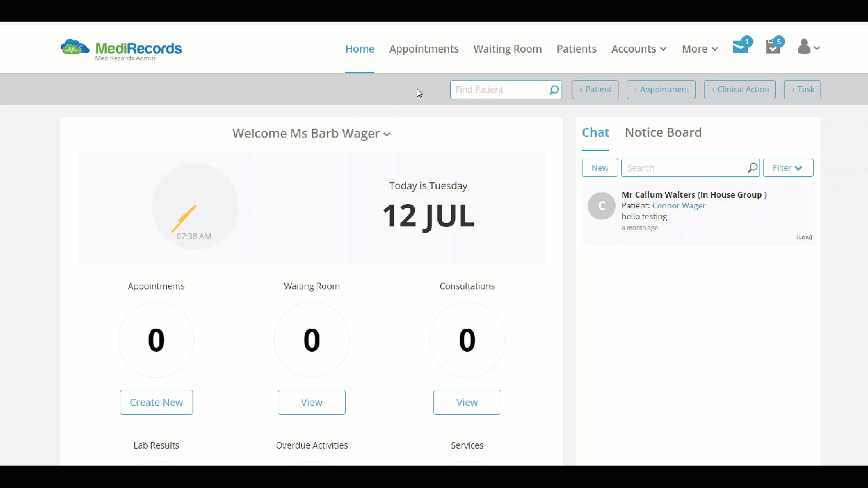Viewport: 868px width, 488px height.
Task: Open the chat Filter dropdown
Action: pos(788,168)
